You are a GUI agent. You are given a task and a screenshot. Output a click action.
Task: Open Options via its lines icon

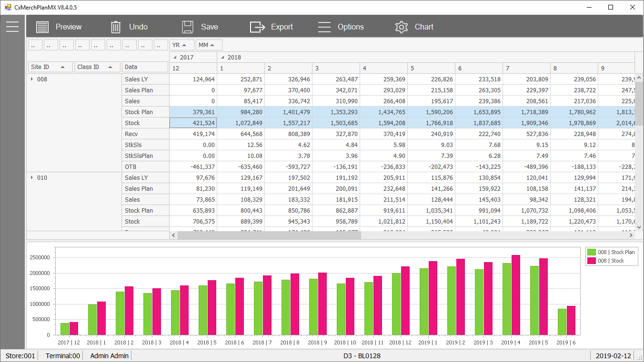324,27
